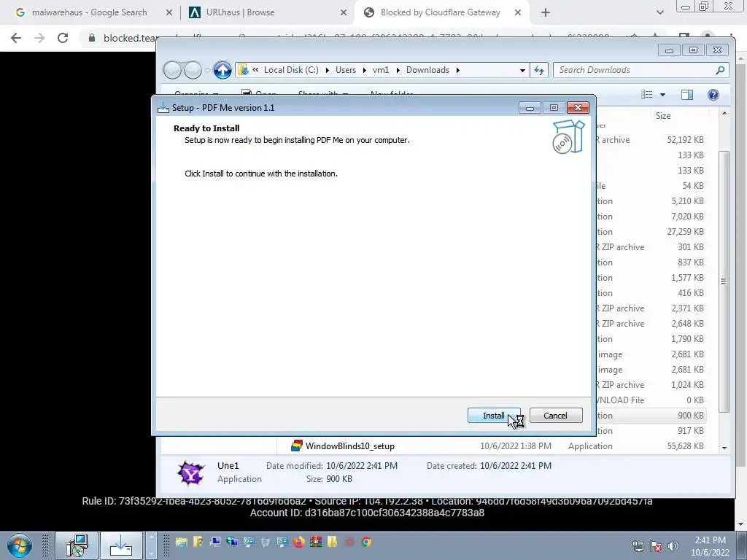The width and height of the screenshot is (747, 560).
Task: Click the « chevron in the address bar
Action: (x=255, y=70)
